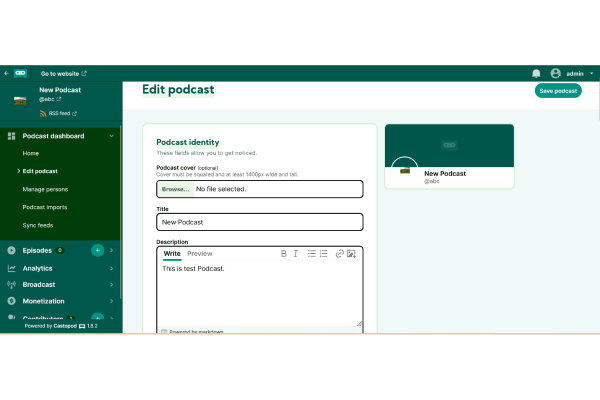Insert link in description editor

[339, 254]
